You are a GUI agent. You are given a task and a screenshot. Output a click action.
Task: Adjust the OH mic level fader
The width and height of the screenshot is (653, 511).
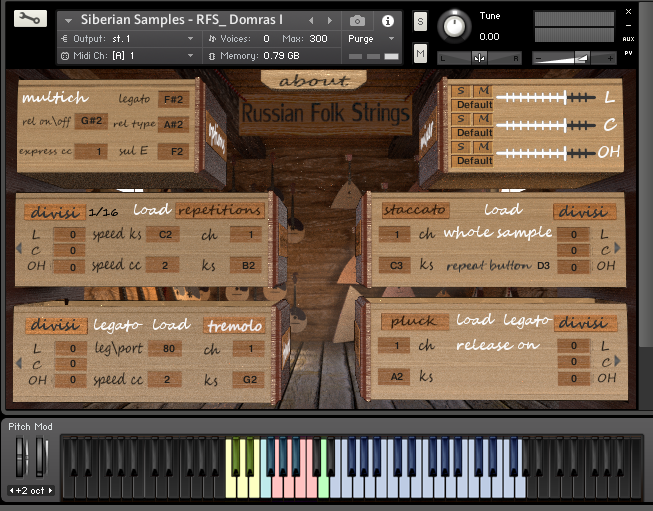[546, 153]
